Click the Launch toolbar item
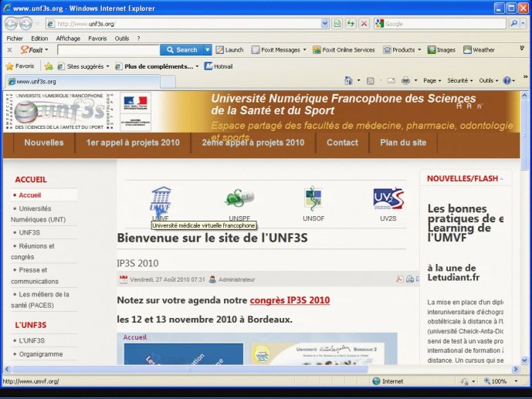 pyautogui.click(x=229, y=50)
